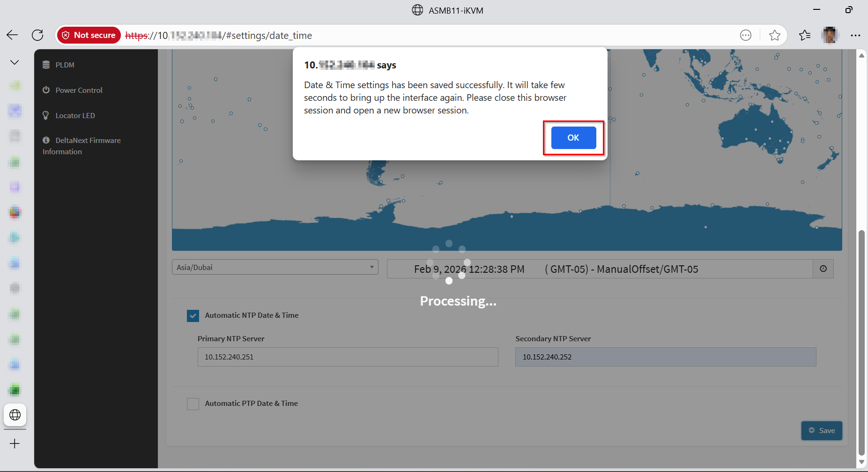
Task: Click the Save button
Action: pos(822,431)
